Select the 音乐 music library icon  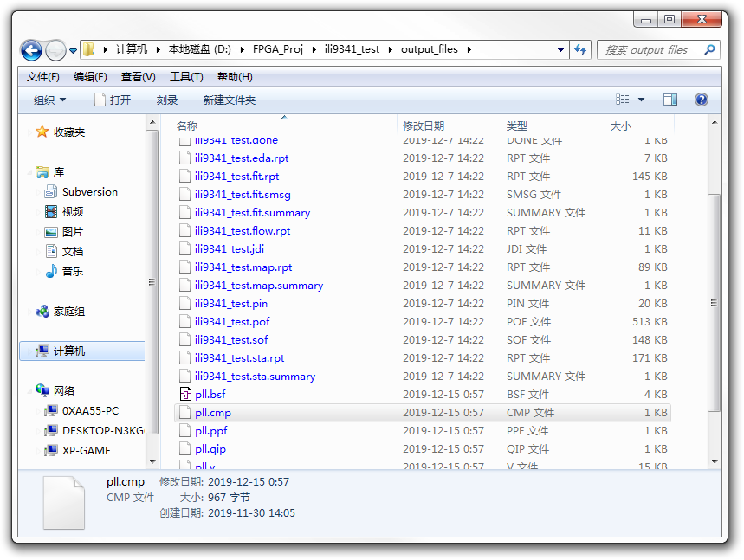pyautogui.click(x=51, y=271)
